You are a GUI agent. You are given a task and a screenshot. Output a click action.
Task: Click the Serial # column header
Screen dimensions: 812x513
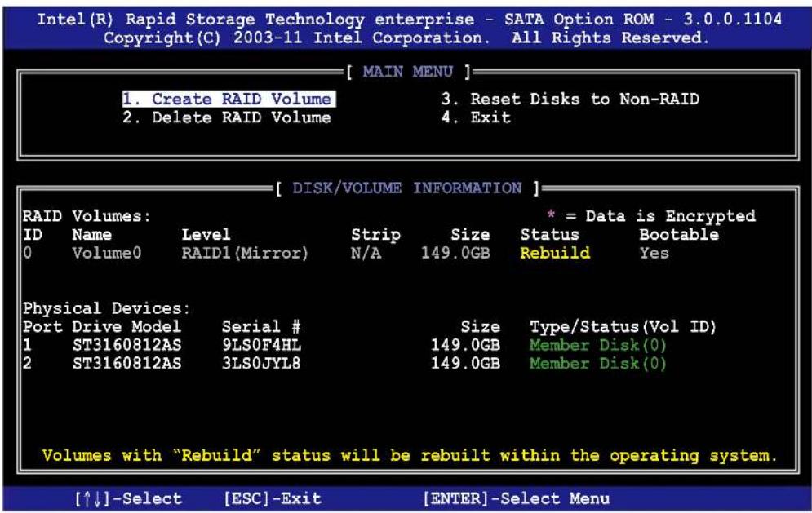261,327
